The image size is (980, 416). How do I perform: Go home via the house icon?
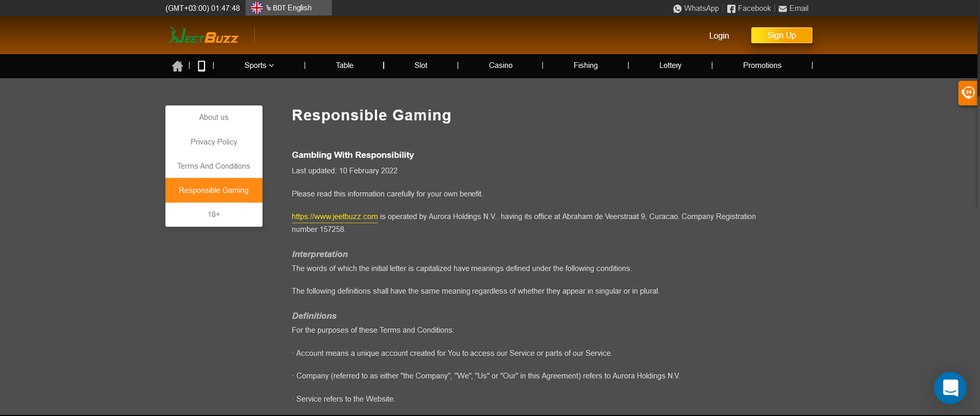pos(177,65)
